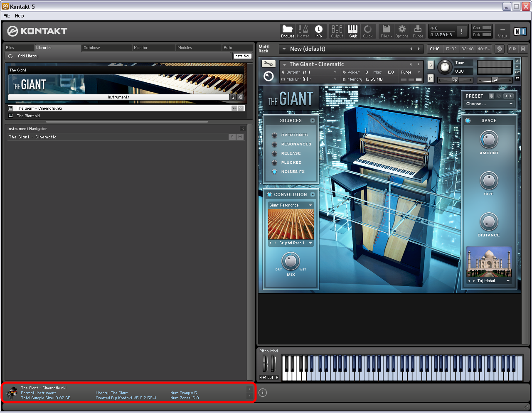This screenshot has width=532, height=413.
Task: Click the View minimize icon
Action: [x=502, y=31]
